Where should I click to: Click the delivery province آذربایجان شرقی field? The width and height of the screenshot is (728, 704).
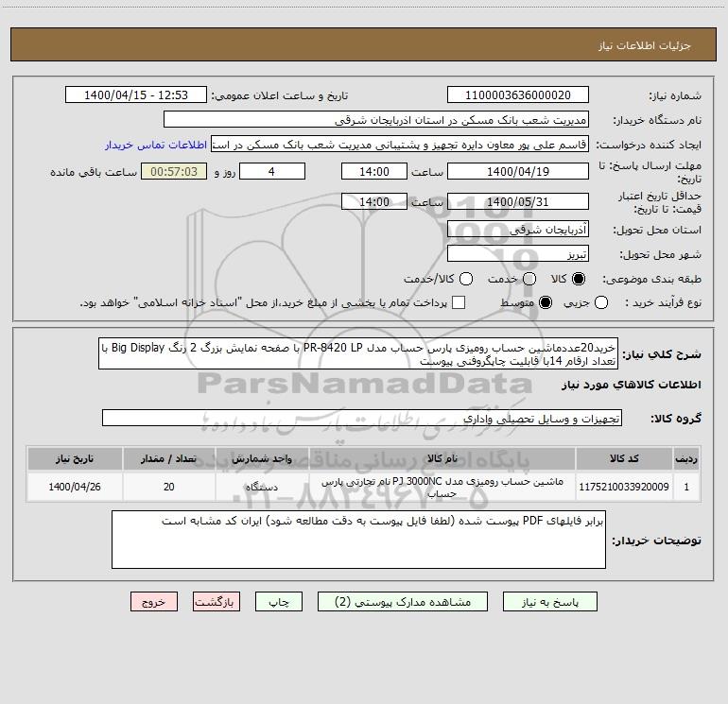[518, 230]
